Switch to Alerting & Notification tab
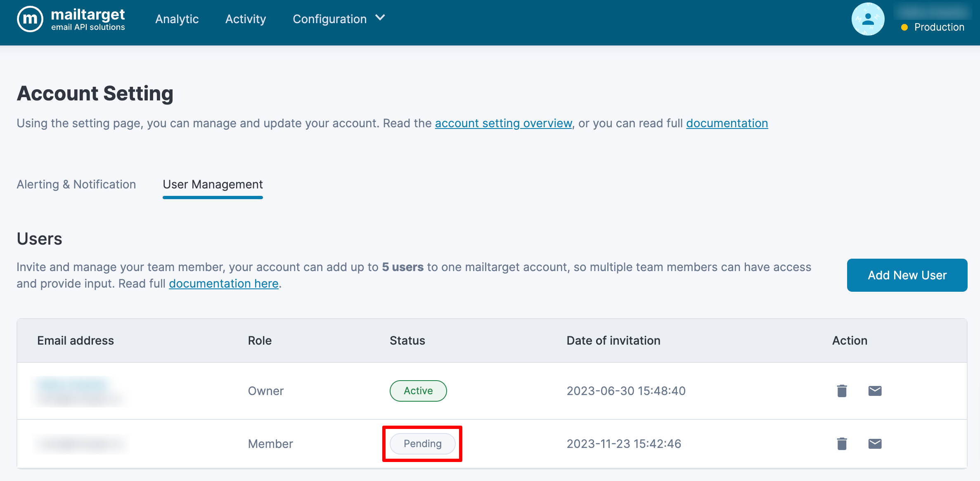 76,184
